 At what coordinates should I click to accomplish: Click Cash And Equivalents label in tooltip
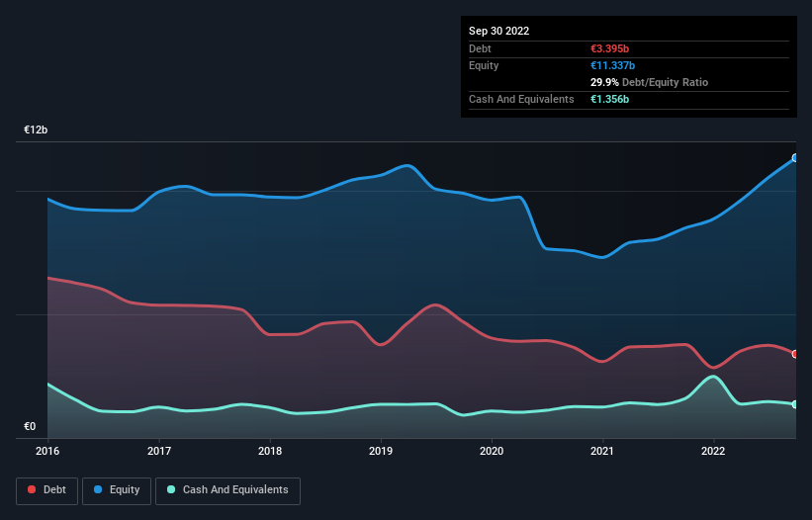click(x=521, y=99)
